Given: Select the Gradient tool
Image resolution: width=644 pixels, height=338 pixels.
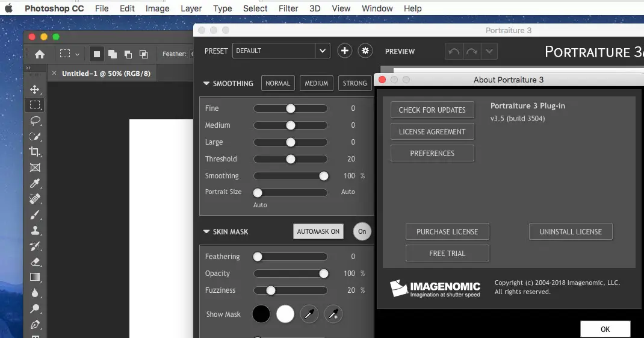Looking at the screenshot, I should point(35,277).
